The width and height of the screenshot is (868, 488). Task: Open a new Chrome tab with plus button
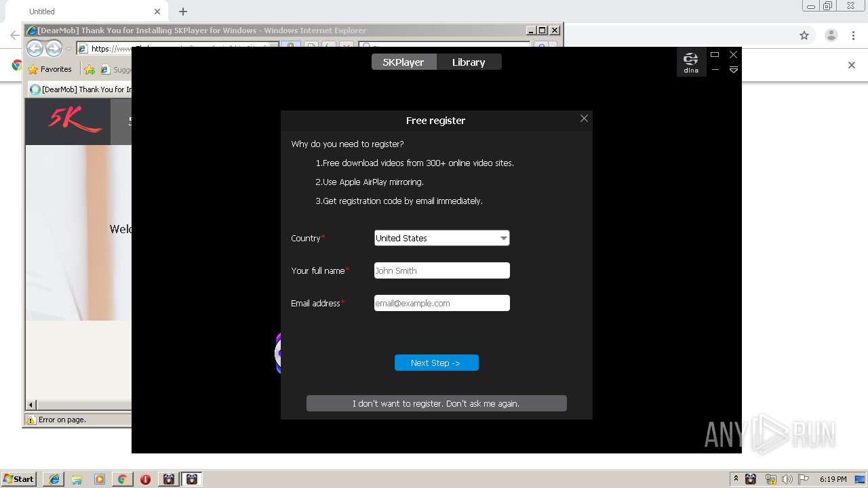pyautogui.click(x=183, y=12)
